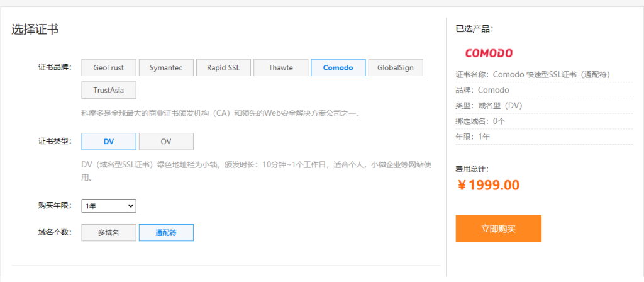
Task: Click the 选择证书 heading
Action: pos(35,30)
